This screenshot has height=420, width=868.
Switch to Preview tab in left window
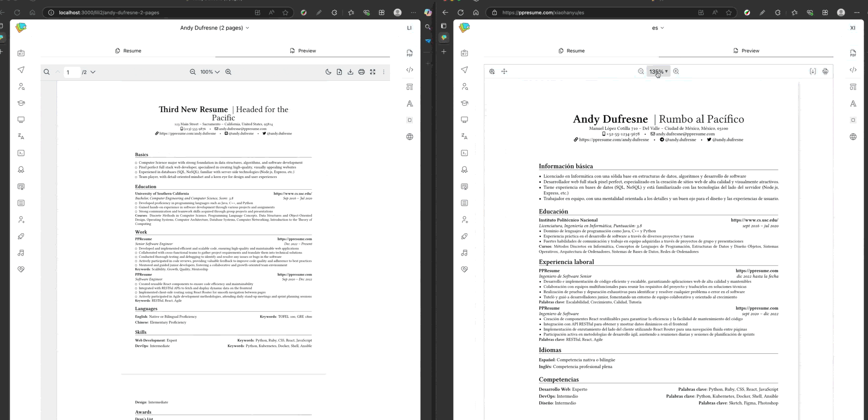pyautogui.click(x=303, y=50)
